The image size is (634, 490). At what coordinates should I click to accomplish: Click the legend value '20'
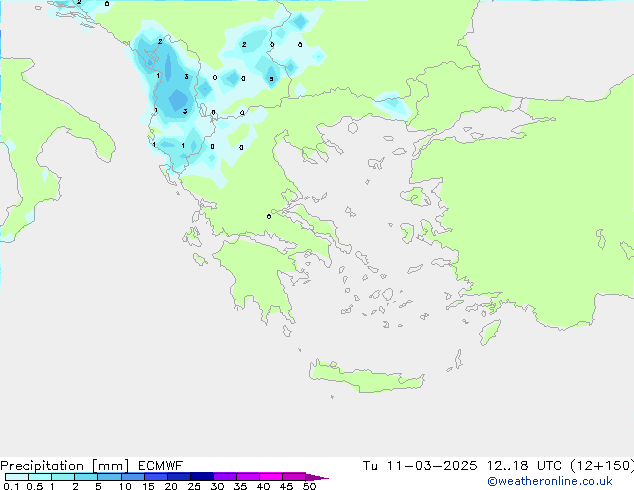(171, 486)
